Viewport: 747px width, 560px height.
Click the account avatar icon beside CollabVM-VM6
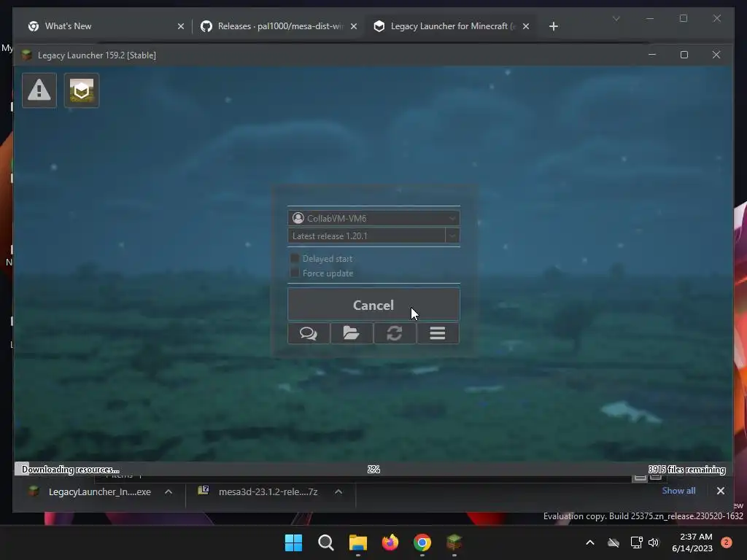click(x=298, y=218)
